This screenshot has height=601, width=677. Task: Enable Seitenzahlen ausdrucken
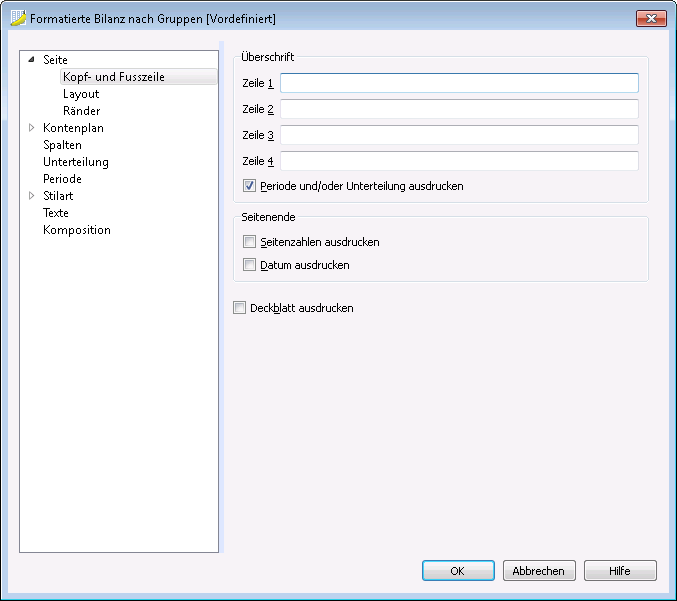[249, 241]
